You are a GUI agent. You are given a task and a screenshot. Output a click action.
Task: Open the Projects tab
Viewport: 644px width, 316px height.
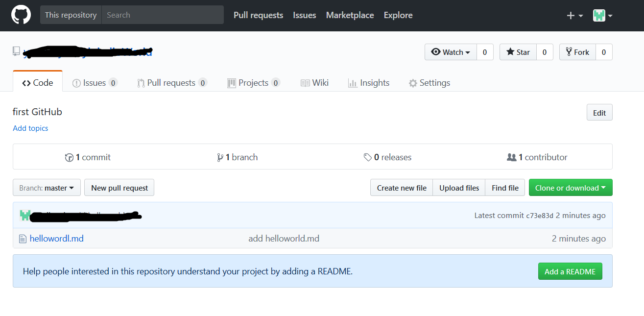[254, 83]
